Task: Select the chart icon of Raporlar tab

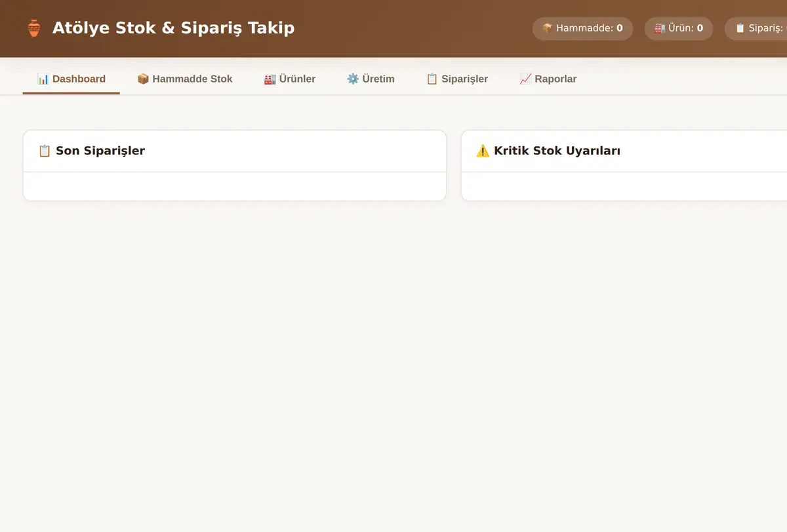Action: pyautogui.click(x=525, y=79)
